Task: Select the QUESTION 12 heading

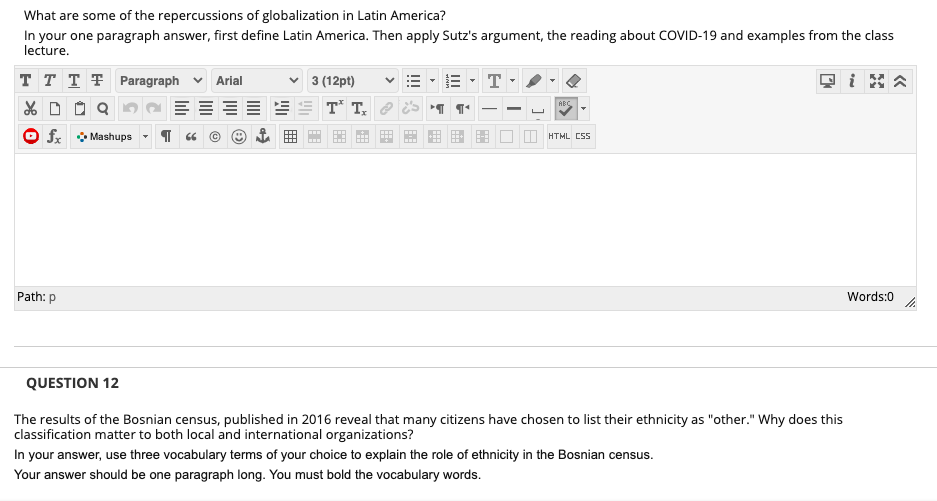Action: [72, 383]
